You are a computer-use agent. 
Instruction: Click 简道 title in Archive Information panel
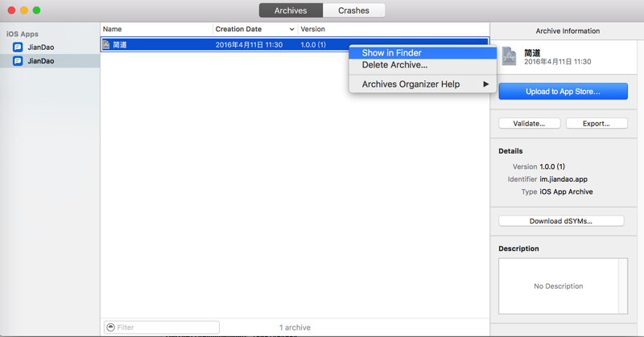coord(532,53)
